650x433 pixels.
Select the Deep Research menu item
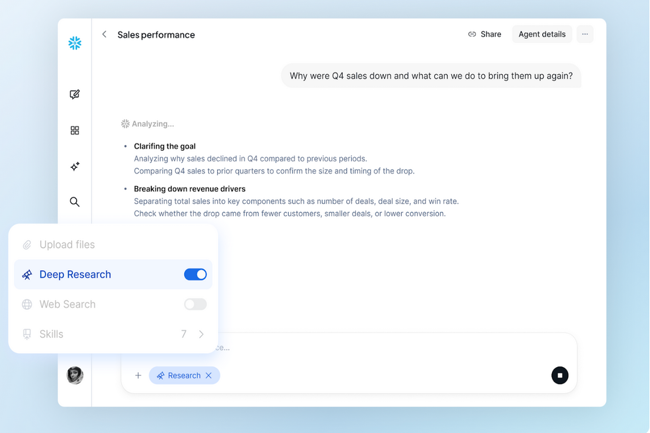click(x=75, y=274)
